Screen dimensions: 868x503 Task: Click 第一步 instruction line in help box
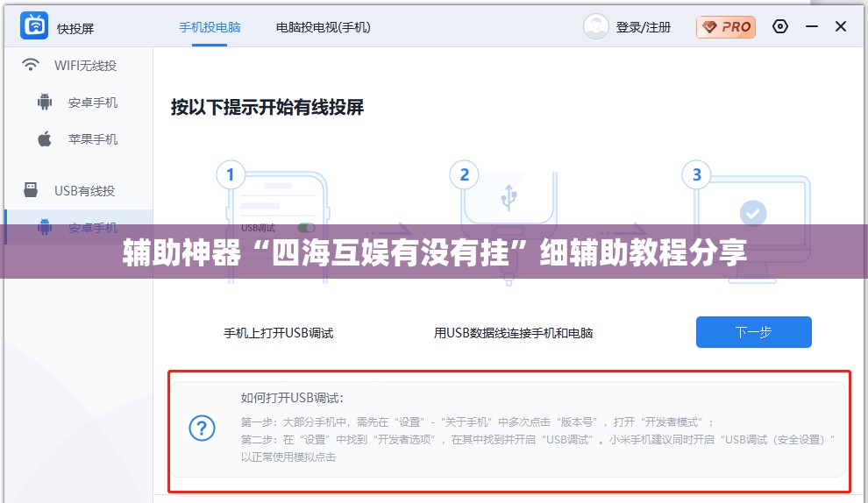[477, 422]
